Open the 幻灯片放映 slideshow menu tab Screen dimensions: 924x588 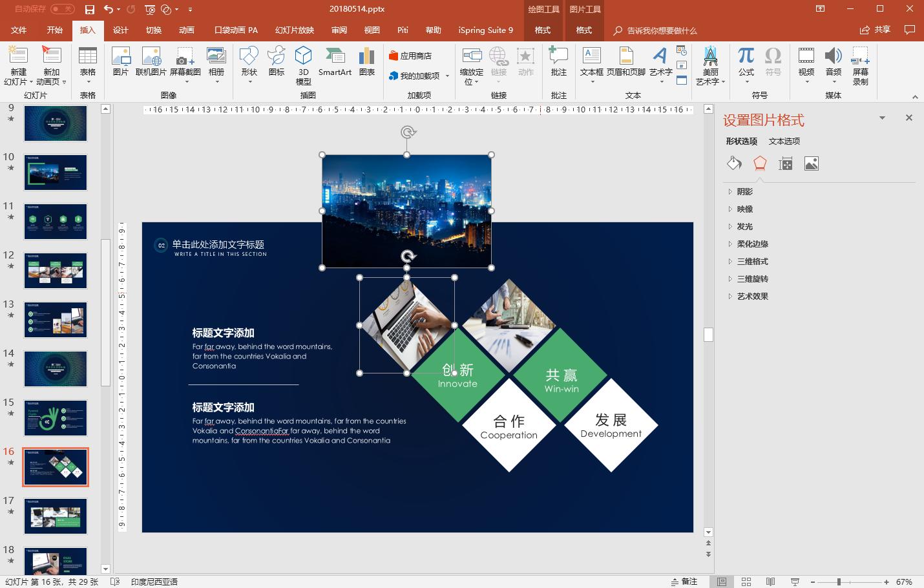click(x=294, y=30)
